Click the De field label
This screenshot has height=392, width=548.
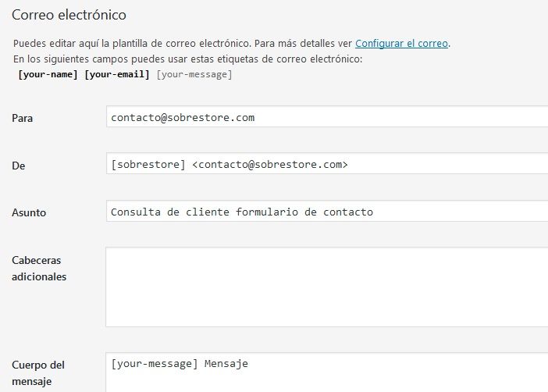pyautogui.click(x=19, y=166)
